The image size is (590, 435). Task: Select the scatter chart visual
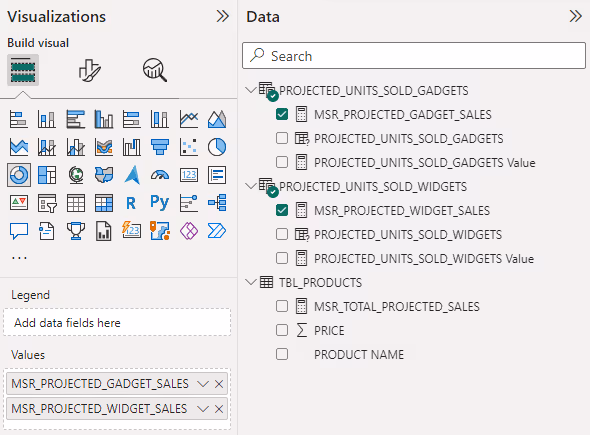click(x=189, y=147)
